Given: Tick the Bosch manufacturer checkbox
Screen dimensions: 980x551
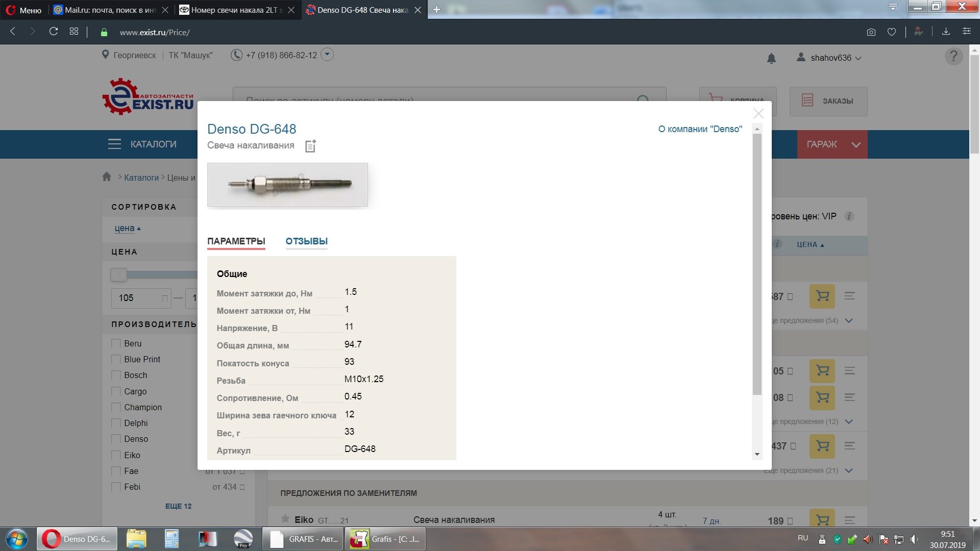Looking at the screenshot, I should pyautogui.click(x=116, y=375).
